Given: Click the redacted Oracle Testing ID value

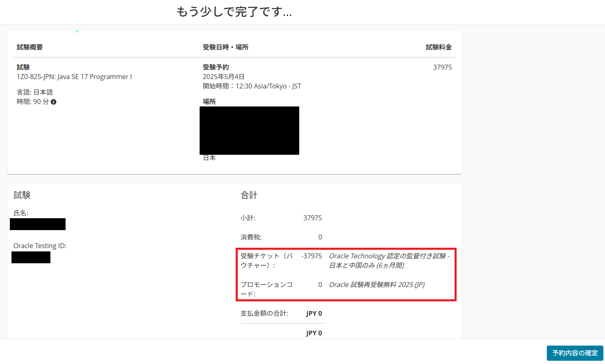Looking at the screenshot, I should coord(31,257).
